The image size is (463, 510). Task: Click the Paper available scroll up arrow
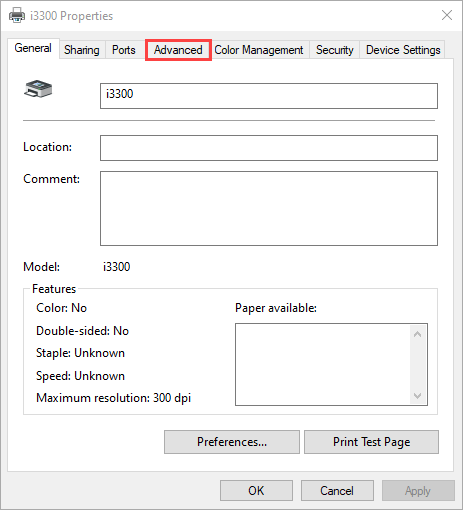pos(417,334)
